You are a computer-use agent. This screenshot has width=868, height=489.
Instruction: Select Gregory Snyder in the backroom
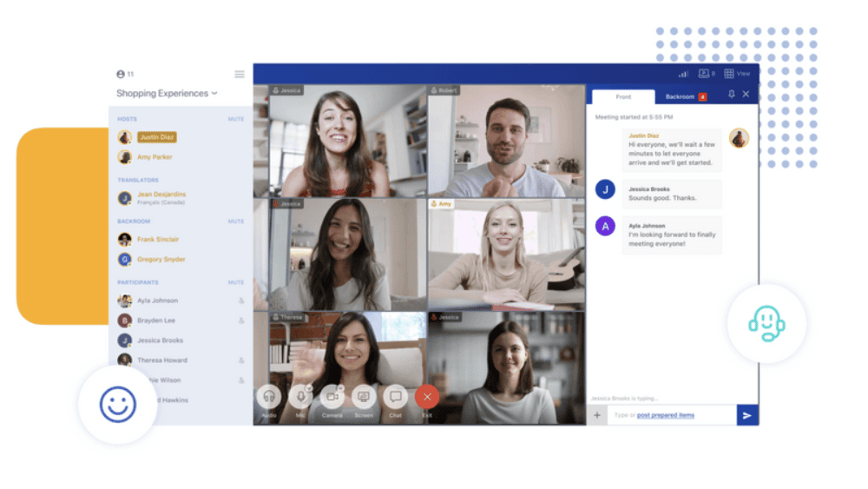pyautogui.click(x=161, y=260)
